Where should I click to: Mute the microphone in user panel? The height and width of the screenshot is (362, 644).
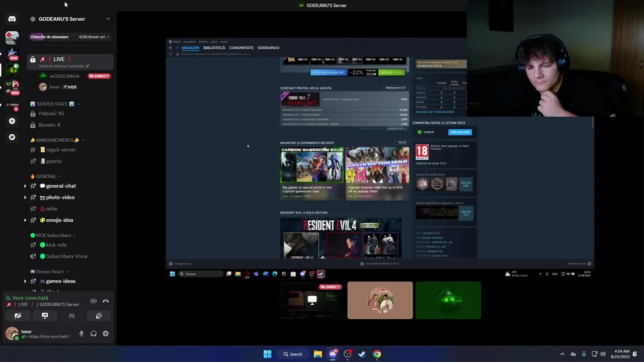coord(82,333)
